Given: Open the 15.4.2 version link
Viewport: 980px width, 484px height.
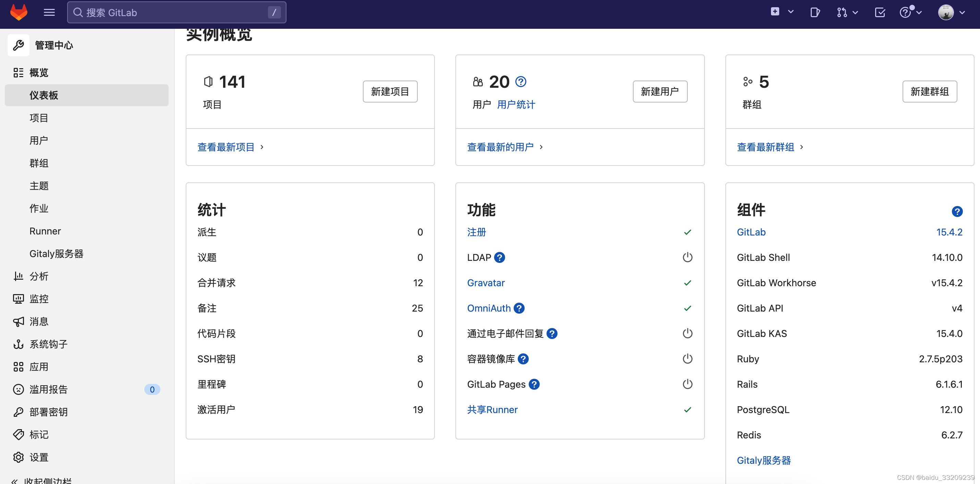Looking at the screenshot, I should (x=949, y=232).
